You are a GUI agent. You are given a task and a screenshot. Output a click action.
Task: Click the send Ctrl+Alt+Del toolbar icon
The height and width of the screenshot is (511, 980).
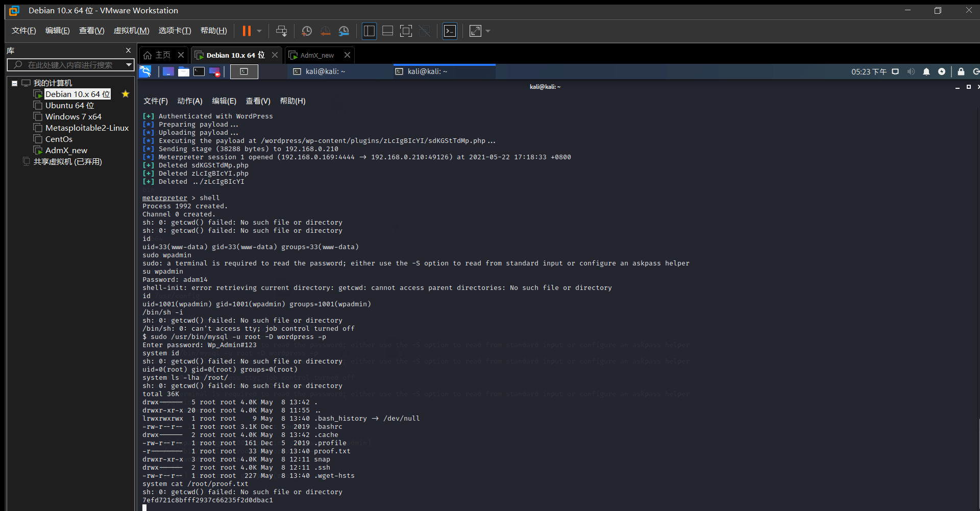coord(281,31)
